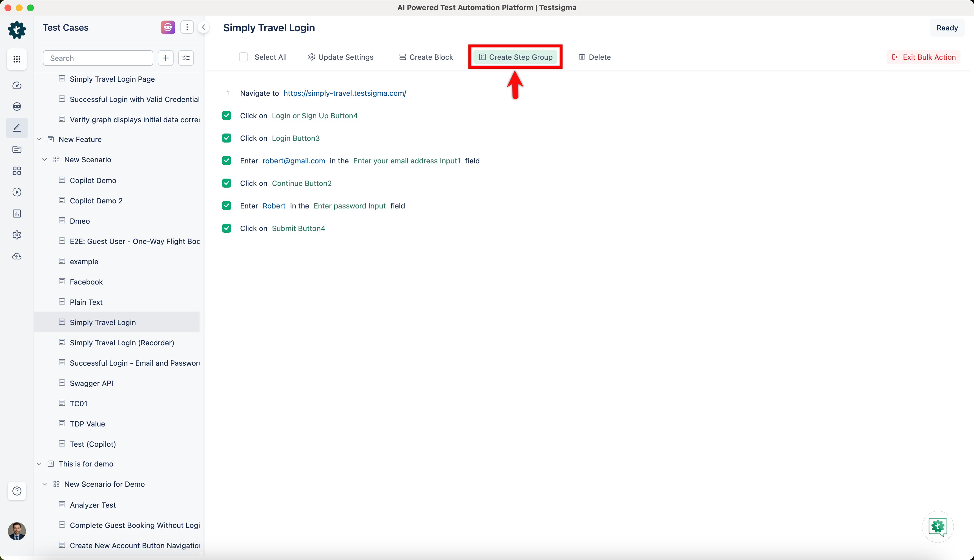Select Simply Travel Login (Recorder) test case
The width and height of the screenshot is (974, 560).
pyautogui.click(x=121, y=343)
